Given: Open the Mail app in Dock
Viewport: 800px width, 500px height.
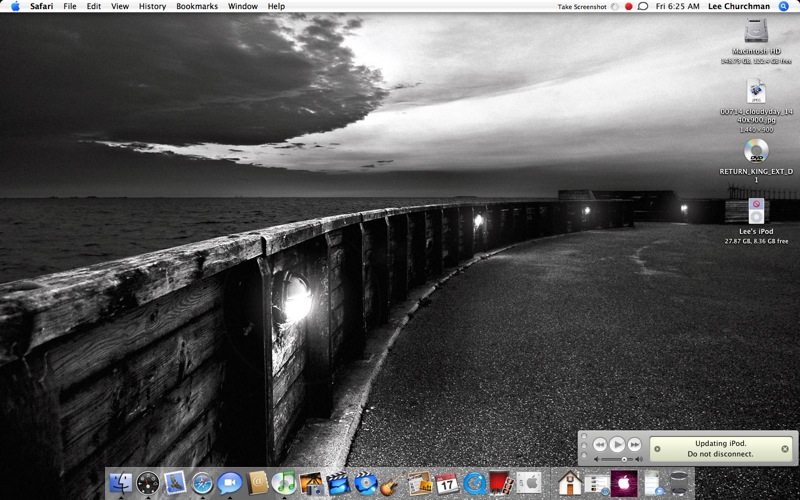Looking at the screenshot, I should tap(176, 483).
